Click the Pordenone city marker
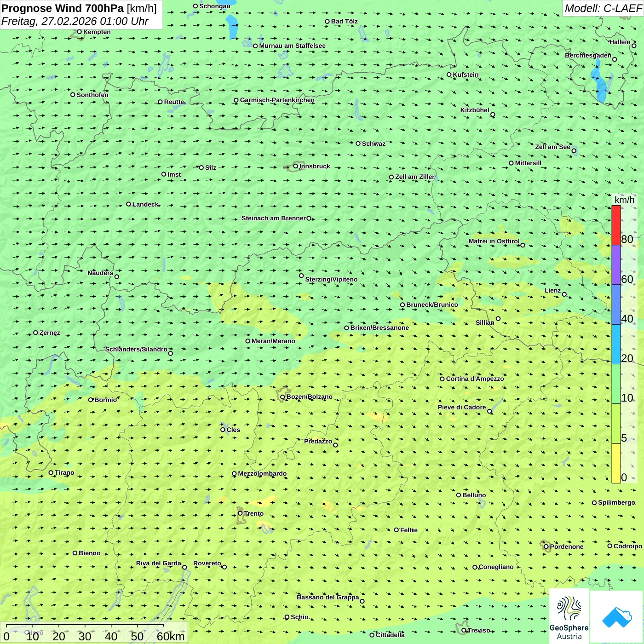This screenshot has height=644, width=644. (546, 546)
